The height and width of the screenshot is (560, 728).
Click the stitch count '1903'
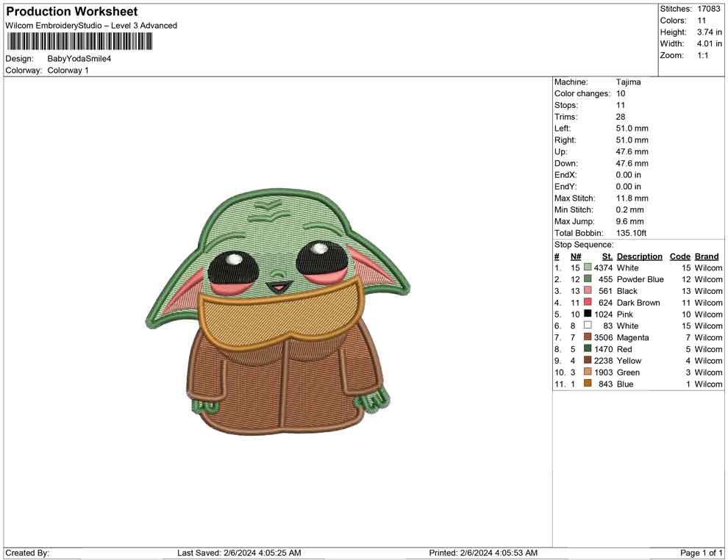pyautogui.click(x=603, y=372)
